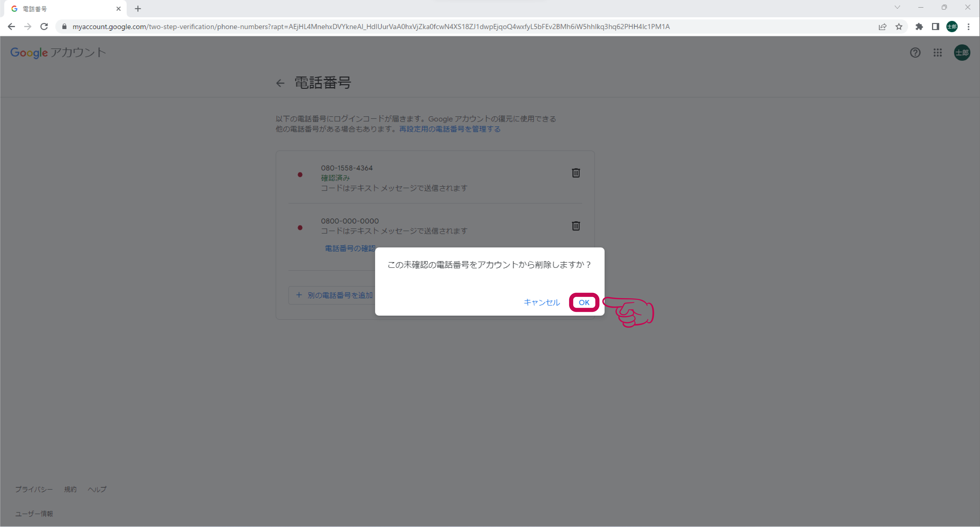Open the extensions puzzle icon
Viewport: 980px width, 527px height.
(x=919, y=27)
